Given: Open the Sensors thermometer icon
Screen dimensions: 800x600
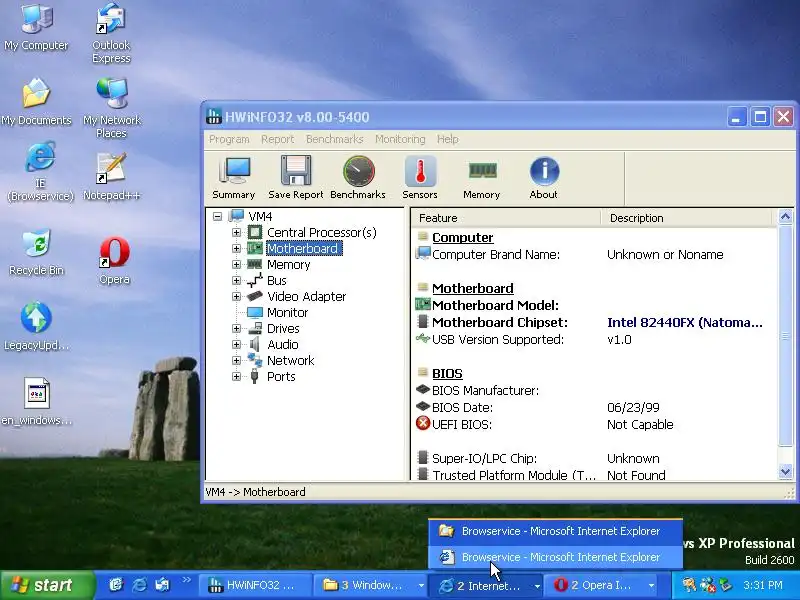Looking at the screenshot, I should tap(420, 178).
